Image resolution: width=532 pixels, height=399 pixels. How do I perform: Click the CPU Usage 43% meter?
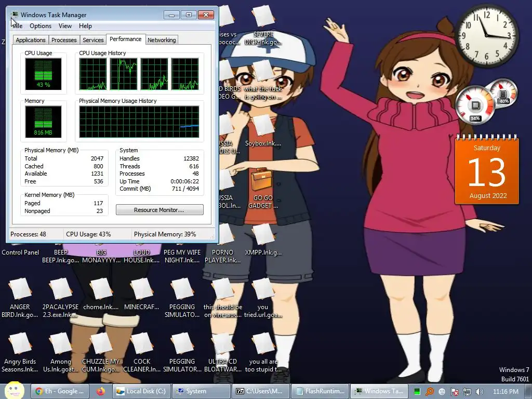pos(43,74)
